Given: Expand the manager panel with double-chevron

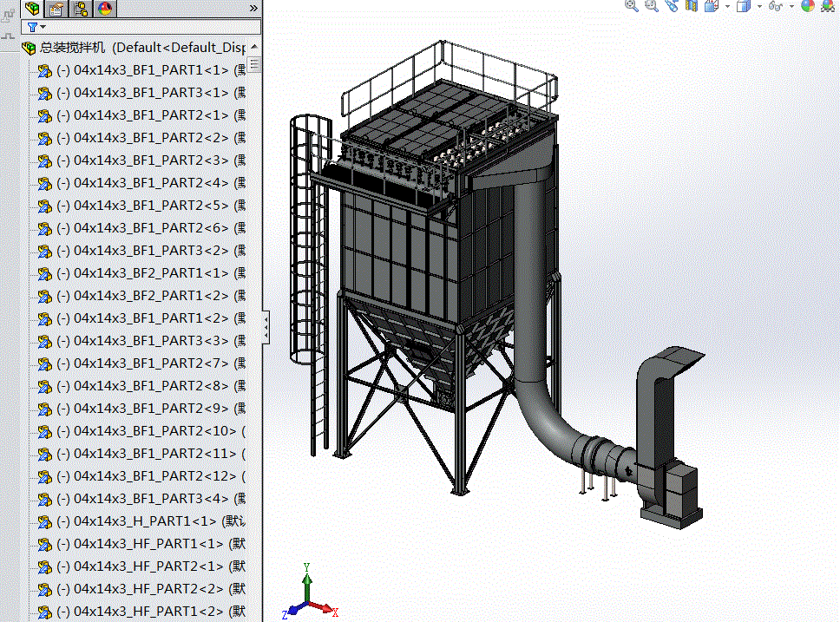Looking at the screenshot, I should pyautogui.click(x=253, y=8).
